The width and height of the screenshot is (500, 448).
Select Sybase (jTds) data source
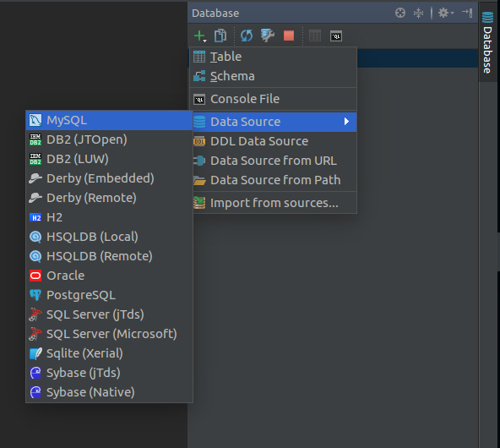point(110,373)
